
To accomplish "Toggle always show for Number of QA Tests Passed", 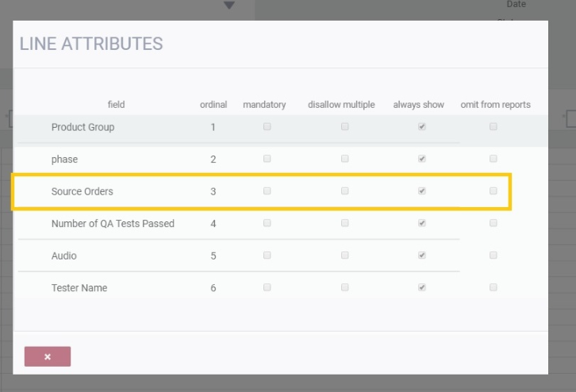I will [x=422, y=223].
